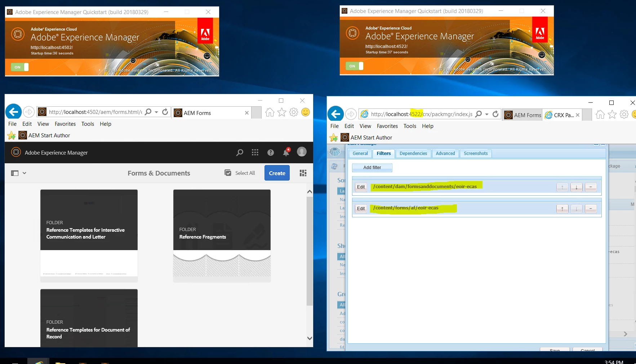Close AEM Forms tab in left browser

(x=247, y=113)
